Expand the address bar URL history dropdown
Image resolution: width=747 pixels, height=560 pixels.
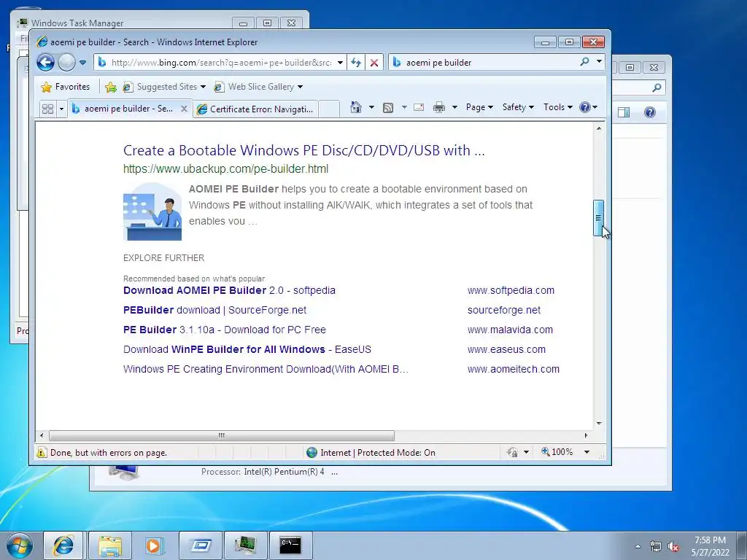(x=340, y=63)
